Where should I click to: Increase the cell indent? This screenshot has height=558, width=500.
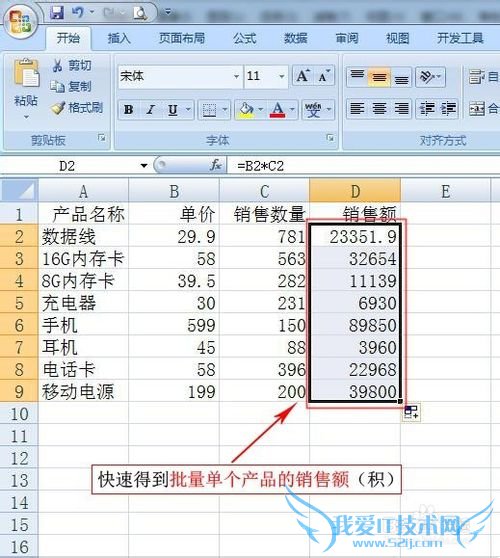click(x=448, y=109)
